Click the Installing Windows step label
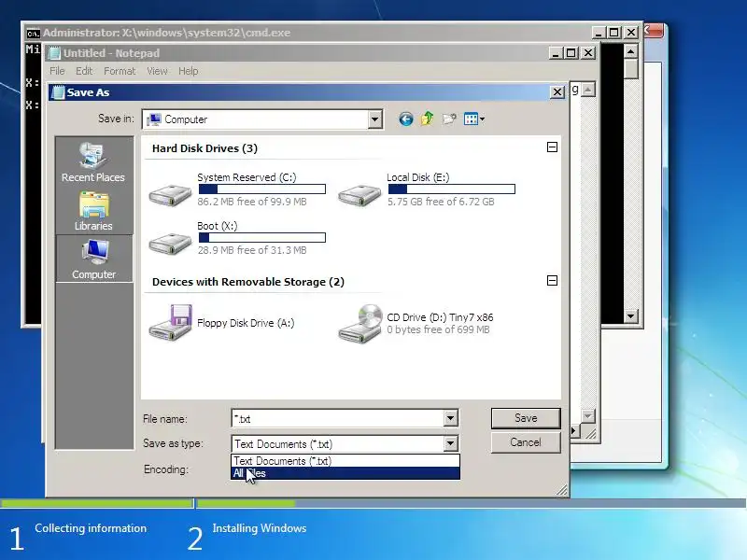 pos(260,528)
